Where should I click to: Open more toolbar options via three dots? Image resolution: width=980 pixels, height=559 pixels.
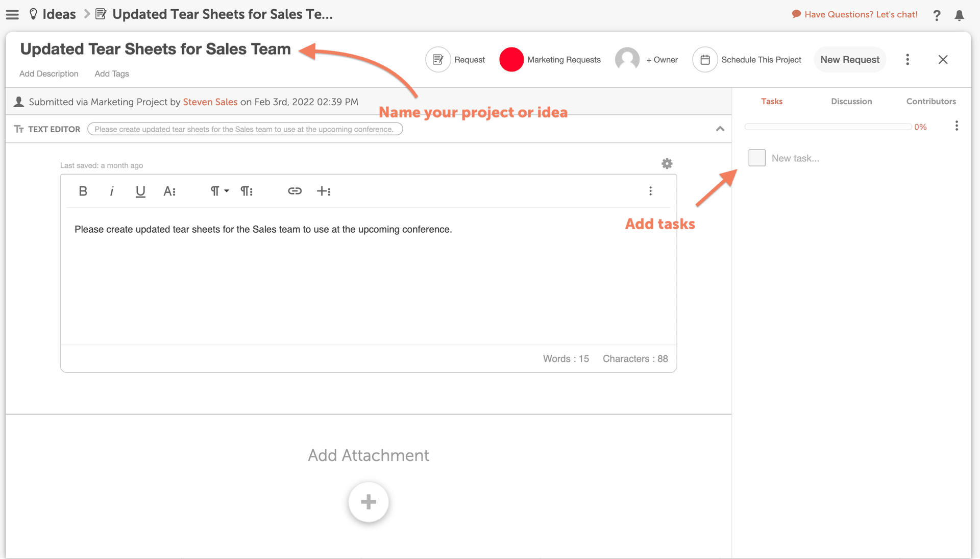point(650,191)
